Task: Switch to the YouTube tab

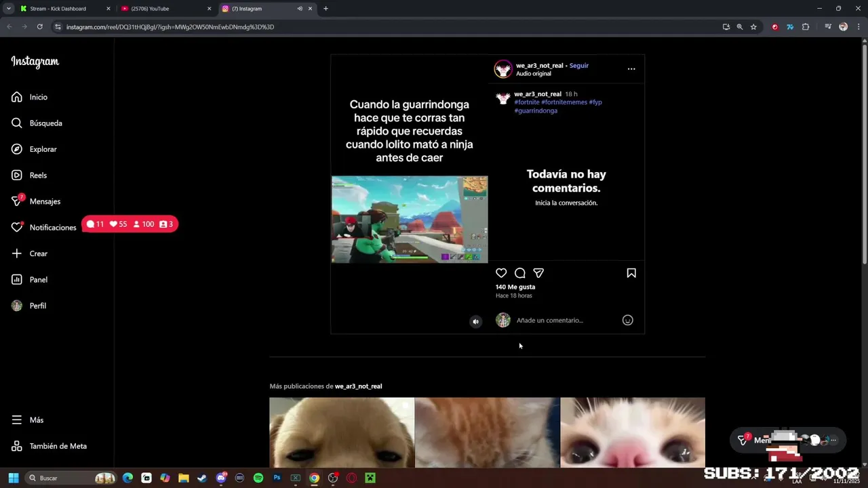Action: click(x=166, y=9)
